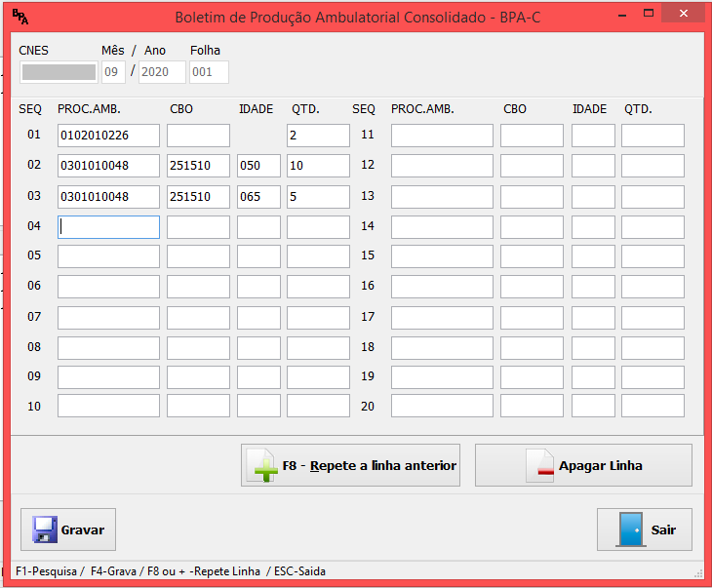Image resolution: width=712 pixels, height=588 pixels.
Task: Click IDADE field with 065 in row 03
Action: tap(258, 196)
